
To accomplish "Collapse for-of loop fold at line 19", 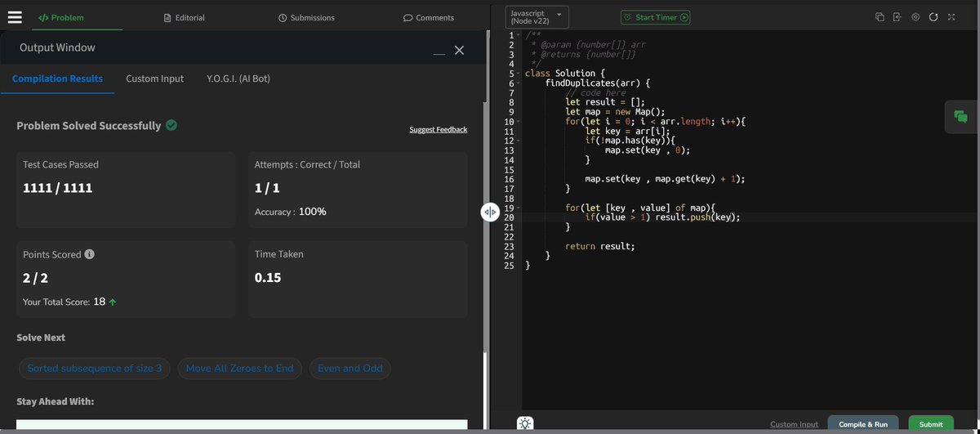I will [x=519, y=208].
